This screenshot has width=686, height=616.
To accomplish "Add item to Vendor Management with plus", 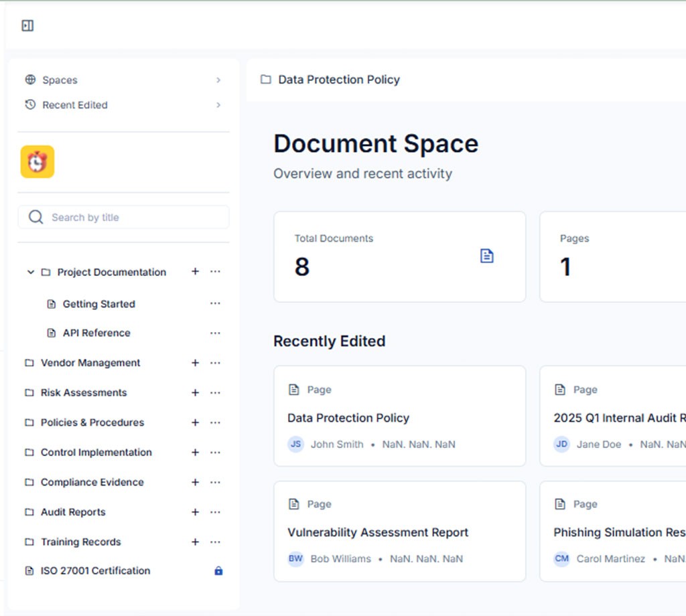I will (x=195, y=363).
